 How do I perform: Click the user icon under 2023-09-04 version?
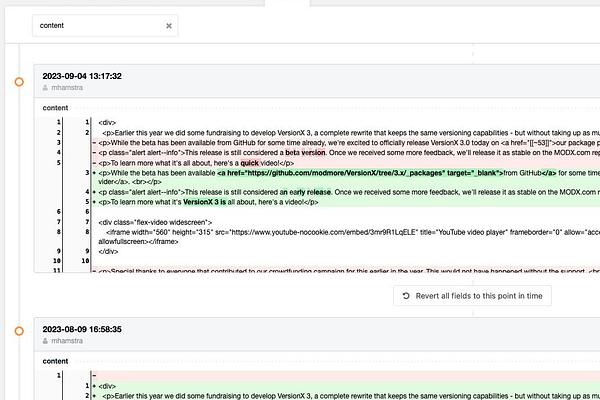coord(45,88)
